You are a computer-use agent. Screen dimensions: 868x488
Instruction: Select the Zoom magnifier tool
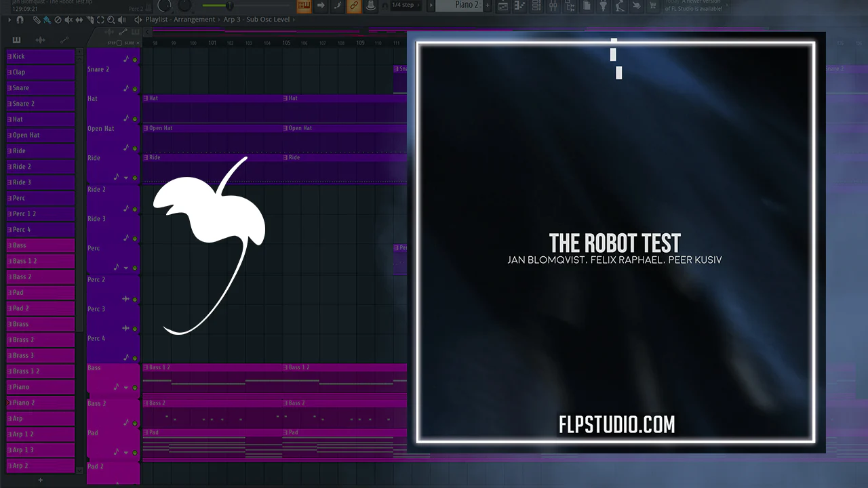(x=111, y=20)
